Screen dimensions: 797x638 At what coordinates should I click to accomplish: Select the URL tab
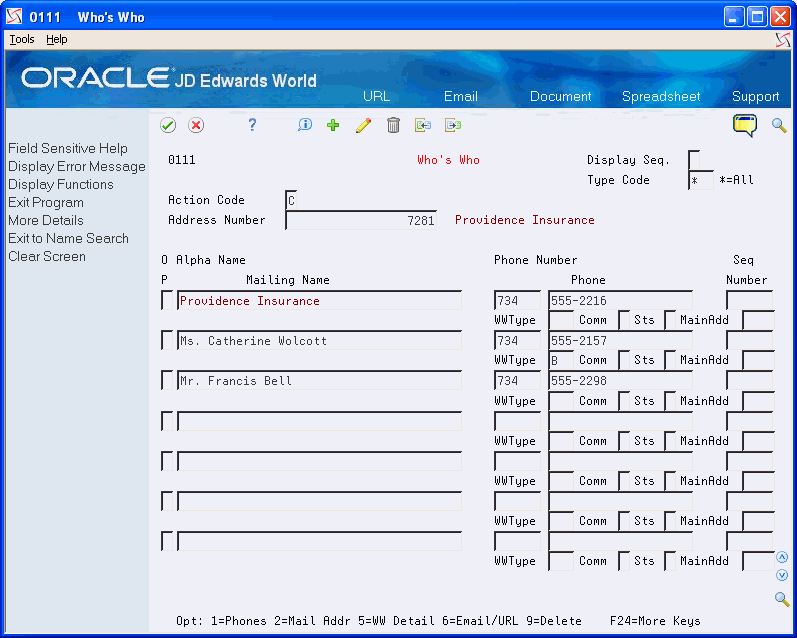click(x=377, y=97)
